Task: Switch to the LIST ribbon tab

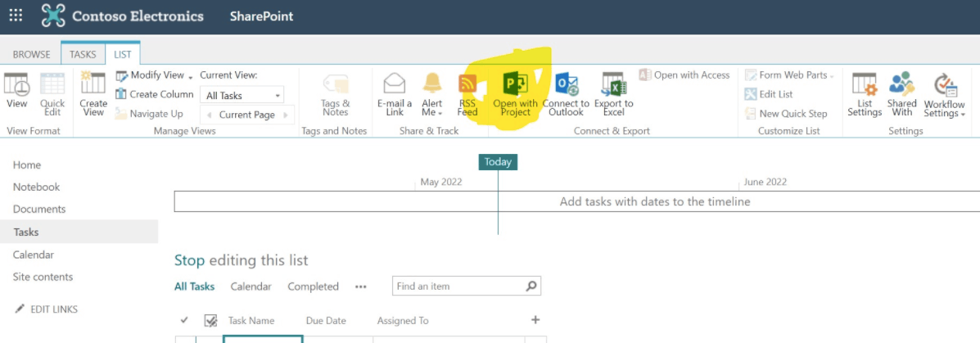Action: pyautogui.click(x=123, y=54)
